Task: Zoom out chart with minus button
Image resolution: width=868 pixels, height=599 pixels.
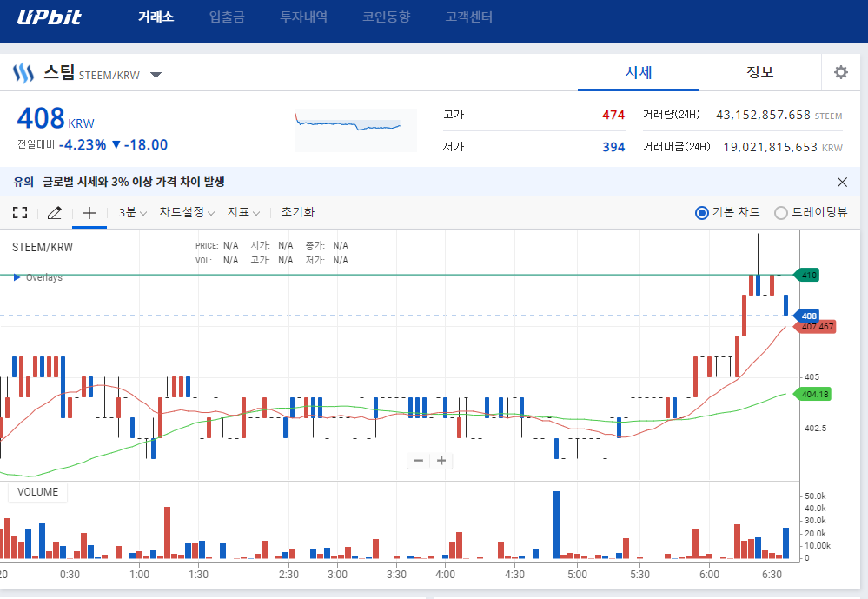Action: (419, 461)
